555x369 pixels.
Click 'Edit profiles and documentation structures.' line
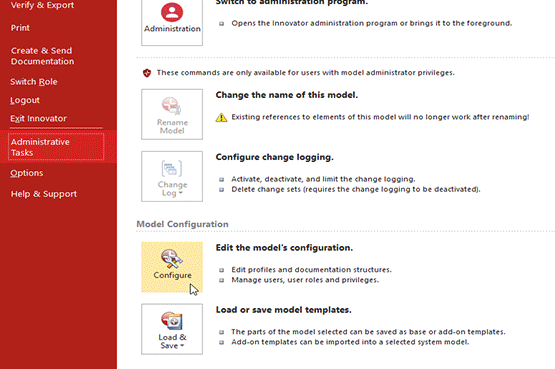311,270
